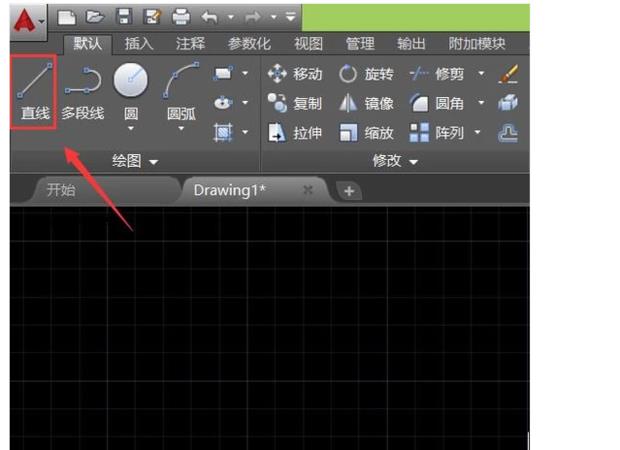Save drawing using floppy disk icon
This screenshot has height=450, width=620.
[124, 17]
